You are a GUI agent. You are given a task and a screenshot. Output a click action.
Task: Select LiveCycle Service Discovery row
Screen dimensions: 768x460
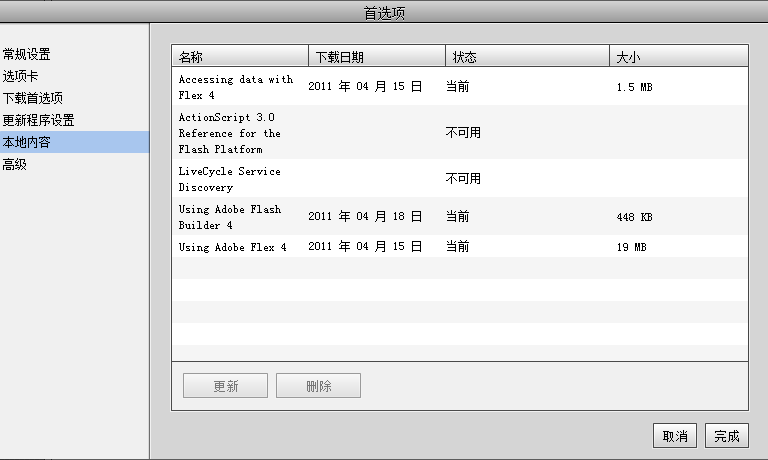click(460, 178)
